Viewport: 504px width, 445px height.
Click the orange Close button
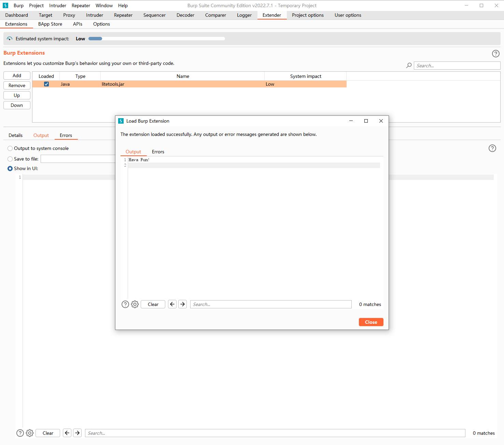(x=371, y=322)
